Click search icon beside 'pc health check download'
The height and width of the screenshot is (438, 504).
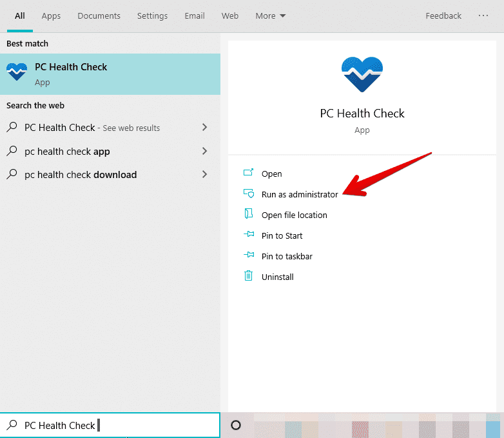(x=12, y=174)
